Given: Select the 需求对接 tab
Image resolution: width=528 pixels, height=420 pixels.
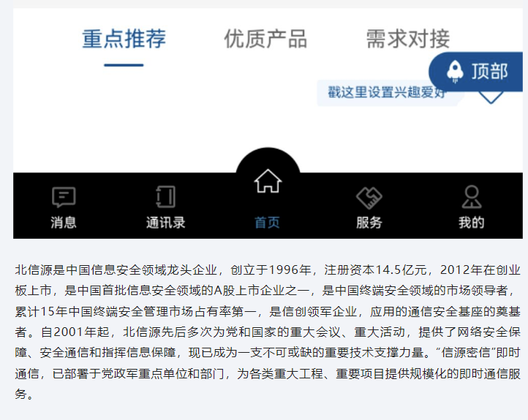Looking at the screenshot, I should pos(407,39).
